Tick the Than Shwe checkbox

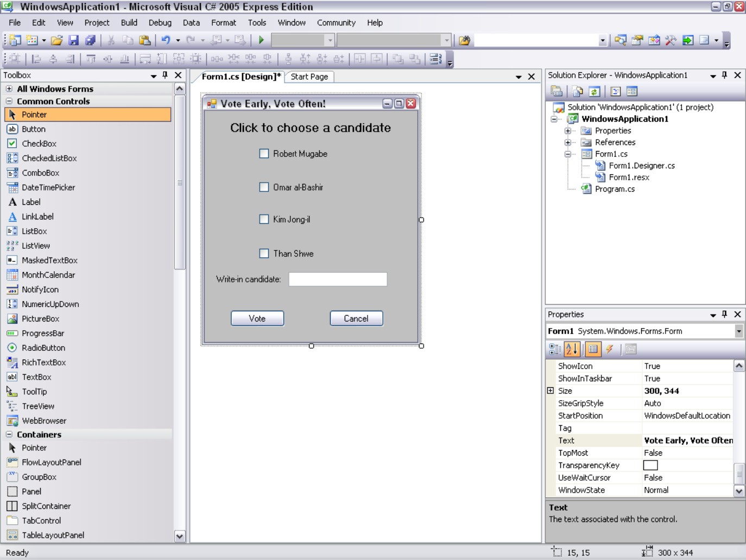264,253
